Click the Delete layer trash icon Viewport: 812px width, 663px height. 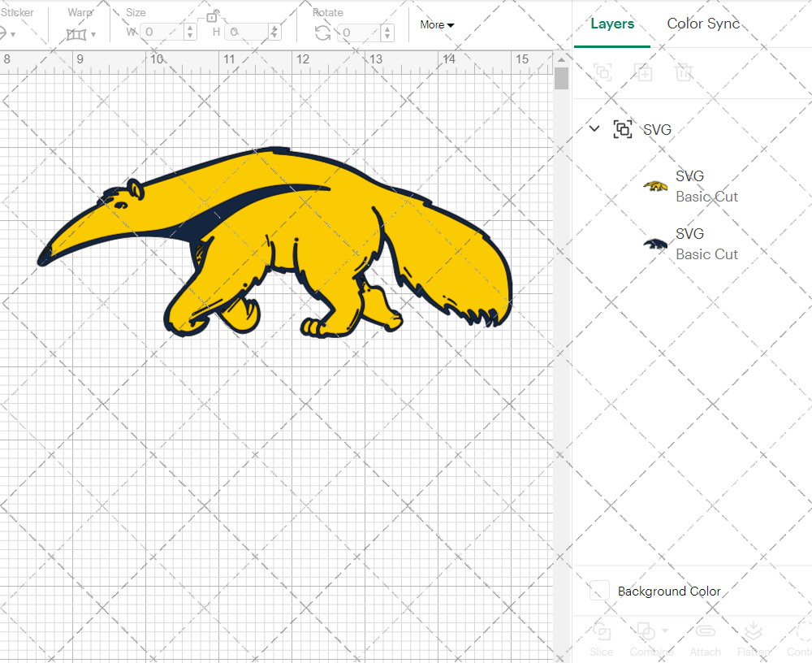click(684, 72)
